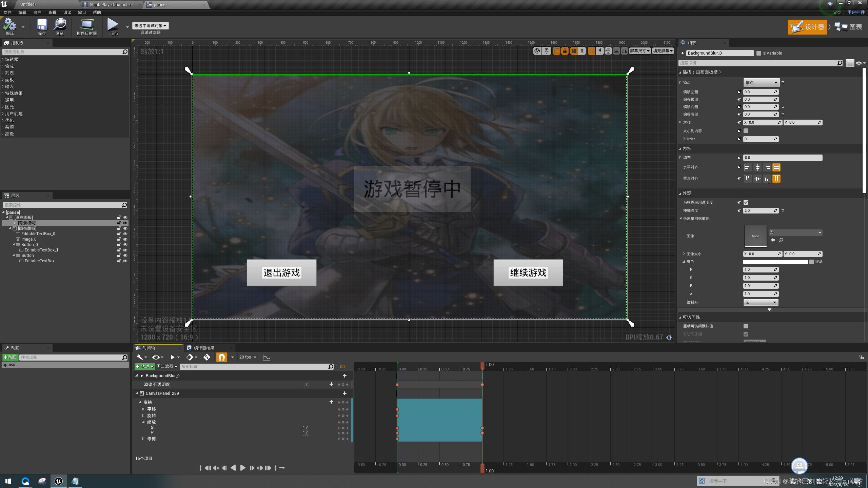Open the 屏幕尺寸 screen size dropdown
This screenshot has width=868, height=488.
click(640, 51)
